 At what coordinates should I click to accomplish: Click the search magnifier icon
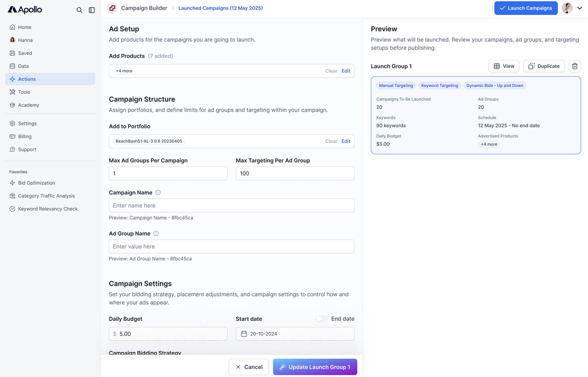point(79,10)
